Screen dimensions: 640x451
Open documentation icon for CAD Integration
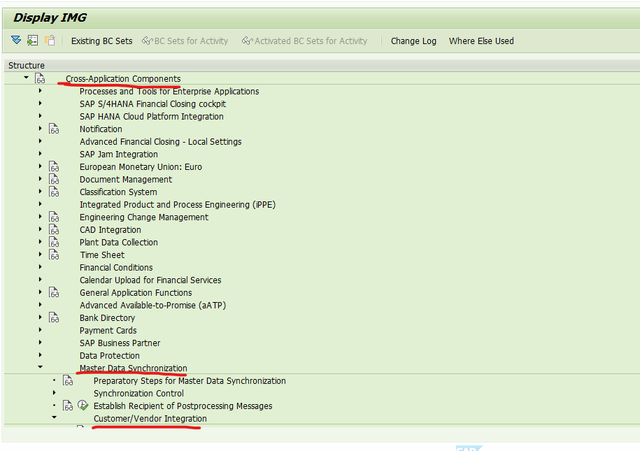pos(54,230)
